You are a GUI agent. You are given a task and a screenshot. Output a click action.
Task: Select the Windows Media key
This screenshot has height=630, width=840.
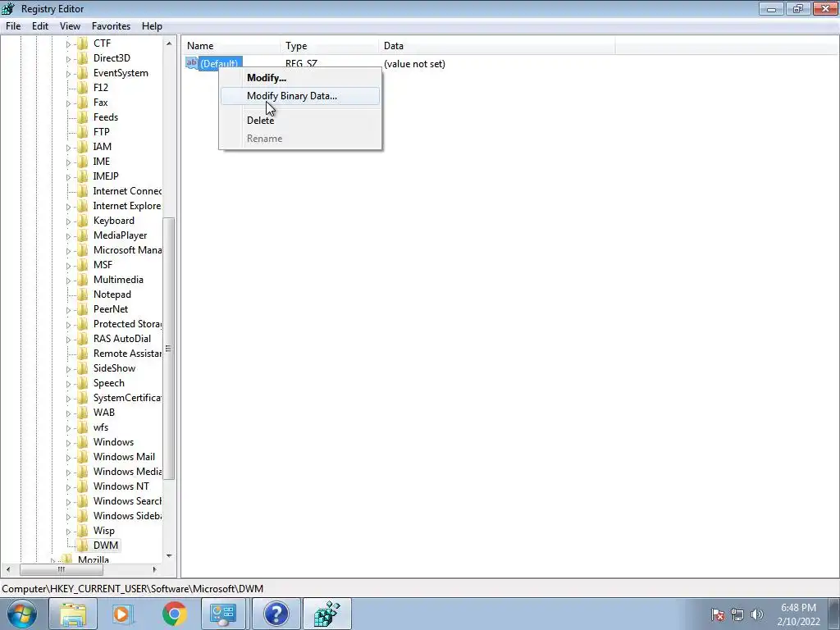click(x=127, y=472)
